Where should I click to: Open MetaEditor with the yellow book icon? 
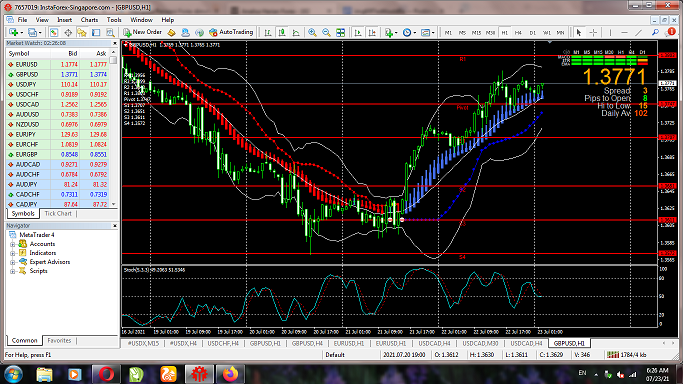[x=172, y=32]
